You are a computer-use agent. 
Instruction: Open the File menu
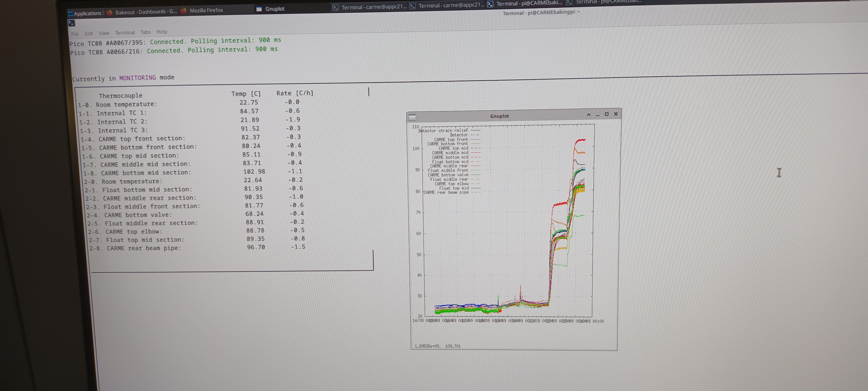coord(75,34)
